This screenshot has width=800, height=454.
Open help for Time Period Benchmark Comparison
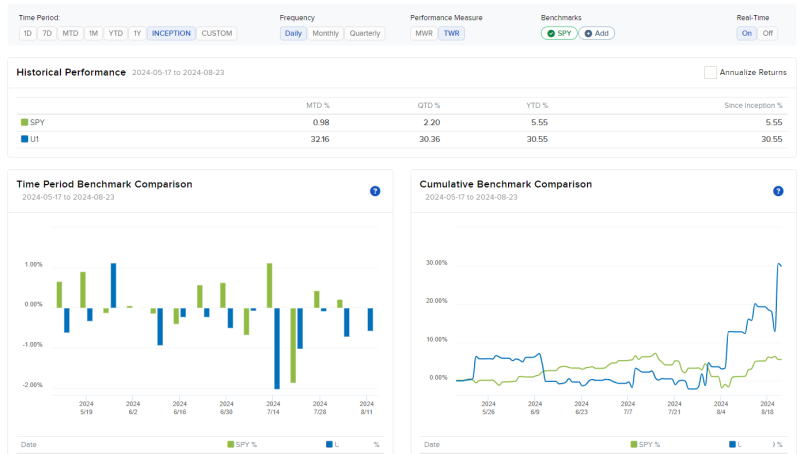(375, 191)
